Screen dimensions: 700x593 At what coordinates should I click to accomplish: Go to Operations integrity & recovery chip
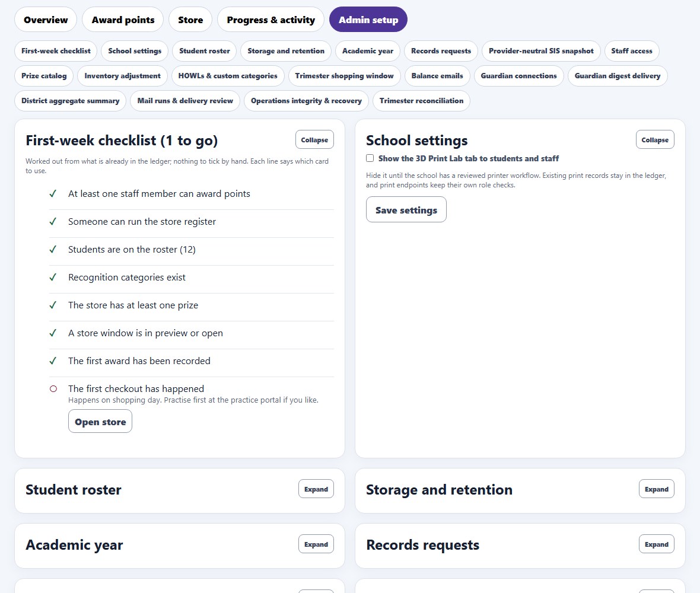[x=306, y=101]
